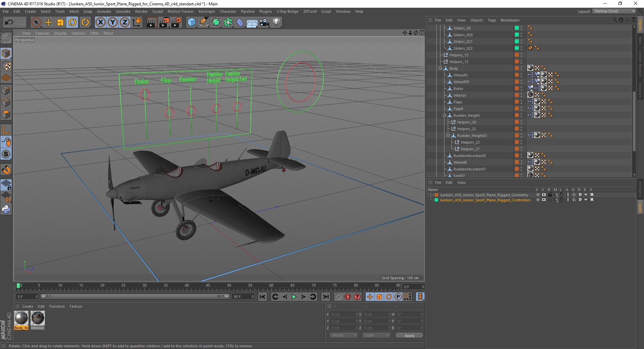Select WheelFL object in tree
The width and height of the screenshot is (644, 349).
click(x=461, y=75)
